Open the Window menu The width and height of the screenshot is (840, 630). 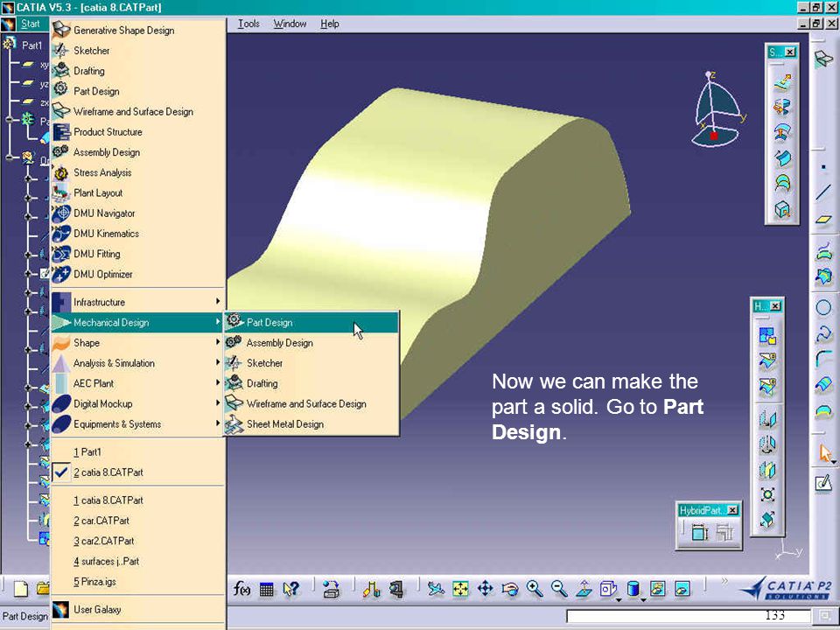(x=290, y=24)
